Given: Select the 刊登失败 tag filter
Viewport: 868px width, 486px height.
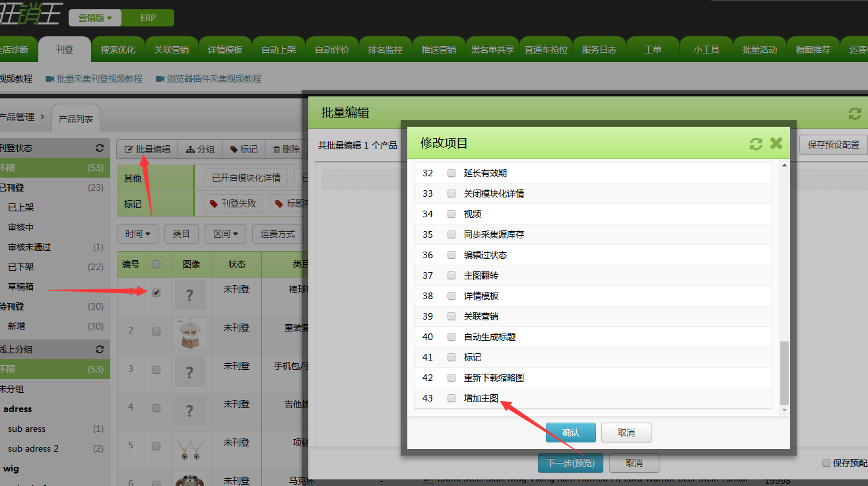Looking at the screenshot, I should point(232,204).
